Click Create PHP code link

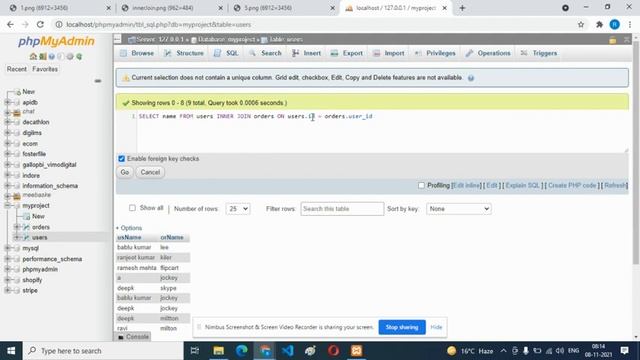pyautogui.click(x=572, y=185)
